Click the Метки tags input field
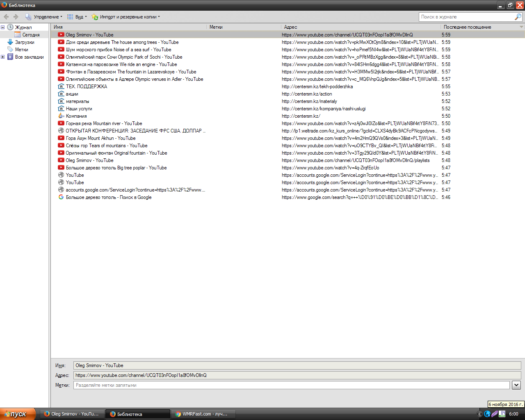The width and height of the screenshot is (525, 420). (x=291, y=385)
